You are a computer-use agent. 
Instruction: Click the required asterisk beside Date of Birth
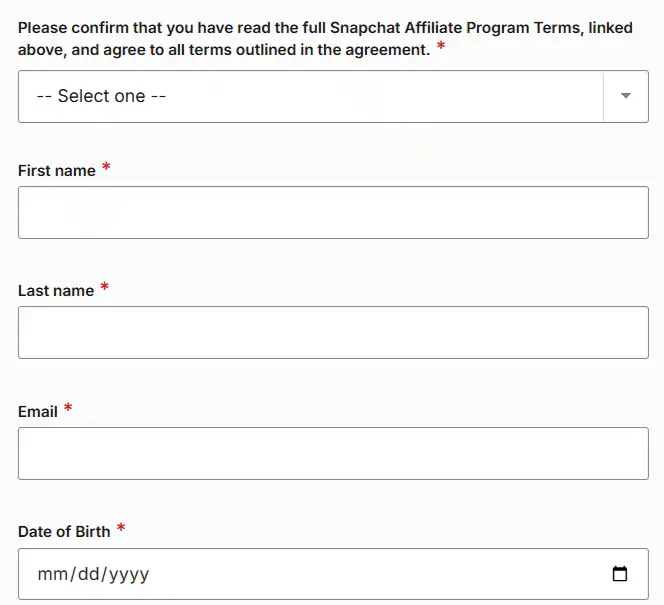[121, 529]
